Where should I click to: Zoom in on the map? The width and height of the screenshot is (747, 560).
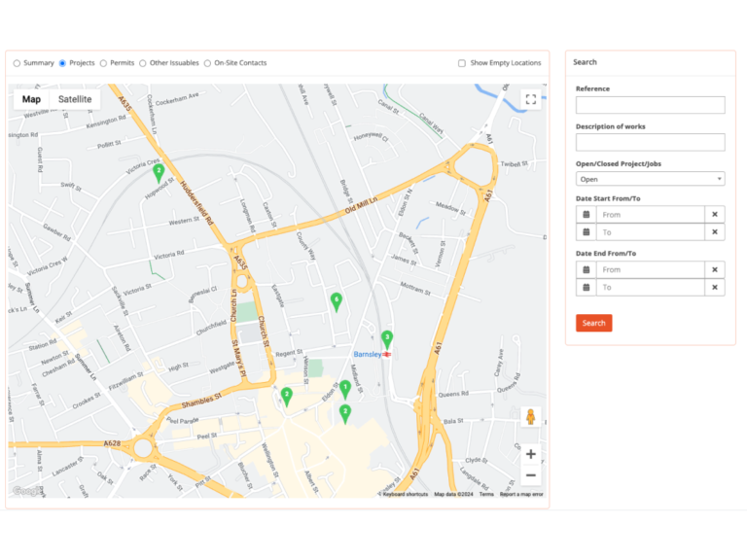[531, 454]
